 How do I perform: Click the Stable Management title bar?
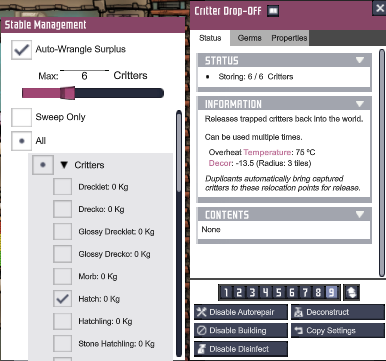pos(92,25)
